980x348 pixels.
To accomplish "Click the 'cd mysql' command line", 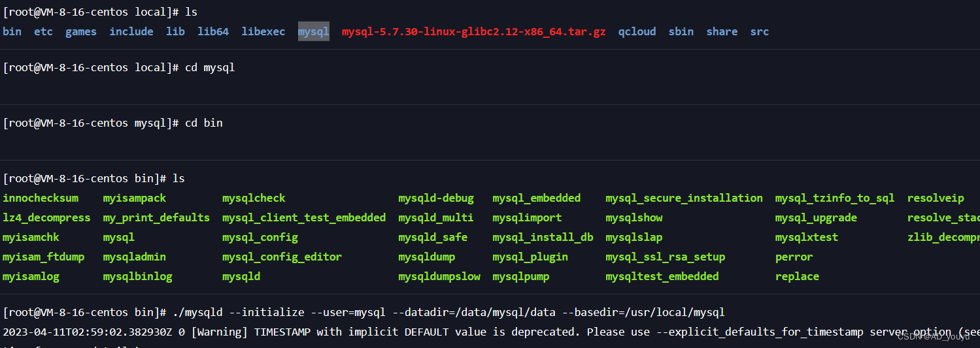I will (x=119, y=67).
